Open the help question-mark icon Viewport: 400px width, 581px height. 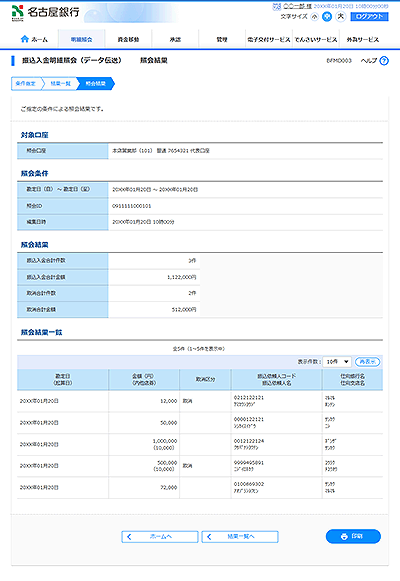tap(384, 61)
